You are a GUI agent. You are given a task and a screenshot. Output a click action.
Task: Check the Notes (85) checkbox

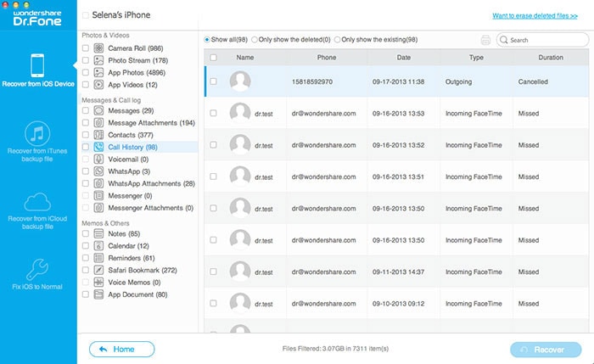(86, 233)
